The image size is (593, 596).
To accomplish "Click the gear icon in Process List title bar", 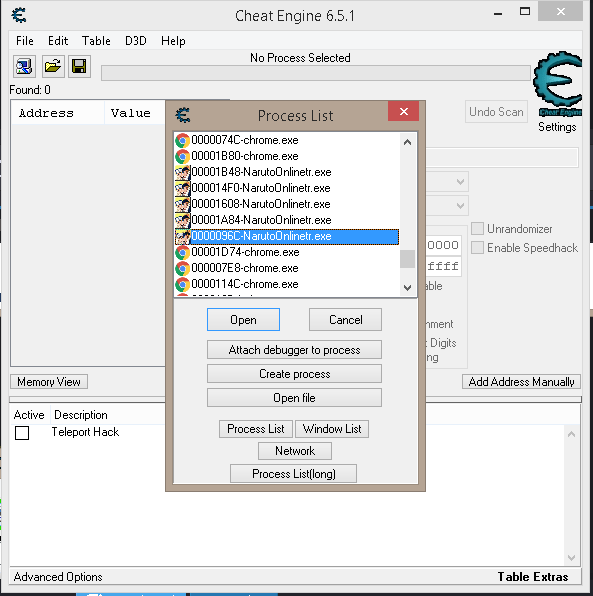I will [183, 115].
